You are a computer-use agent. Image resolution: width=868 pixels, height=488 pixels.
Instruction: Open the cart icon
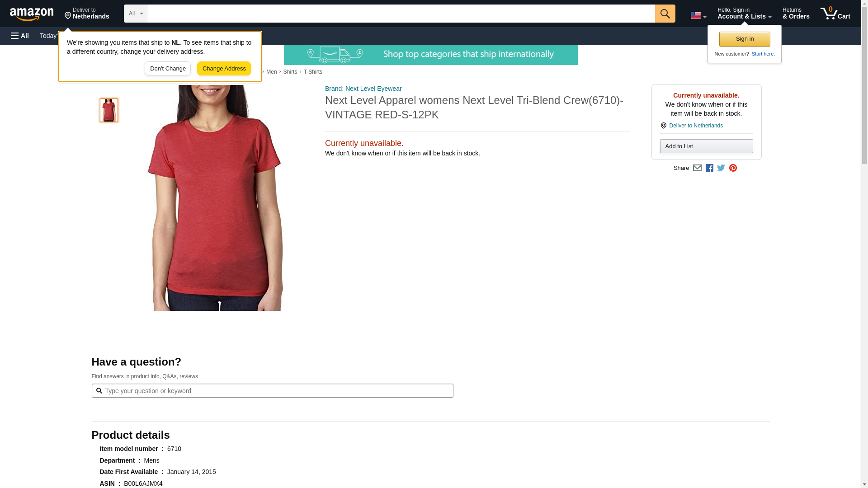click(835, 14)
